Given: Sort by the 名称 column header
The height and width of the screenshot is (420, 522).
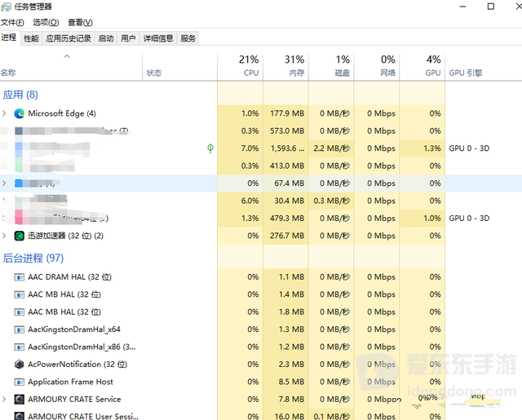Looking at the screenshot, I should 71,67.
